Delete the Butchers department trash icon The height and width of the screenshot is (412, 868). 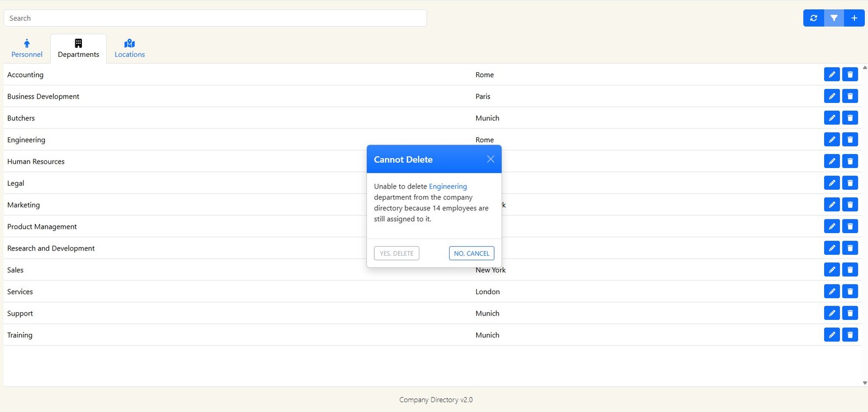850,118
